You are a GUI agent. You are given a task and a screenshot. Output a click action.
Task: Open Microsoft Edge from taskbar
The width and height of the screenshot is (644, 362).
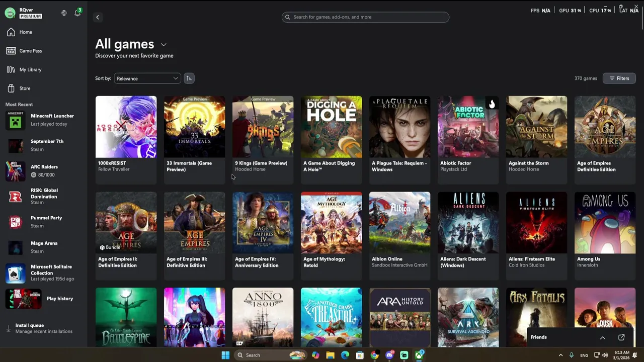pos(345,355)
